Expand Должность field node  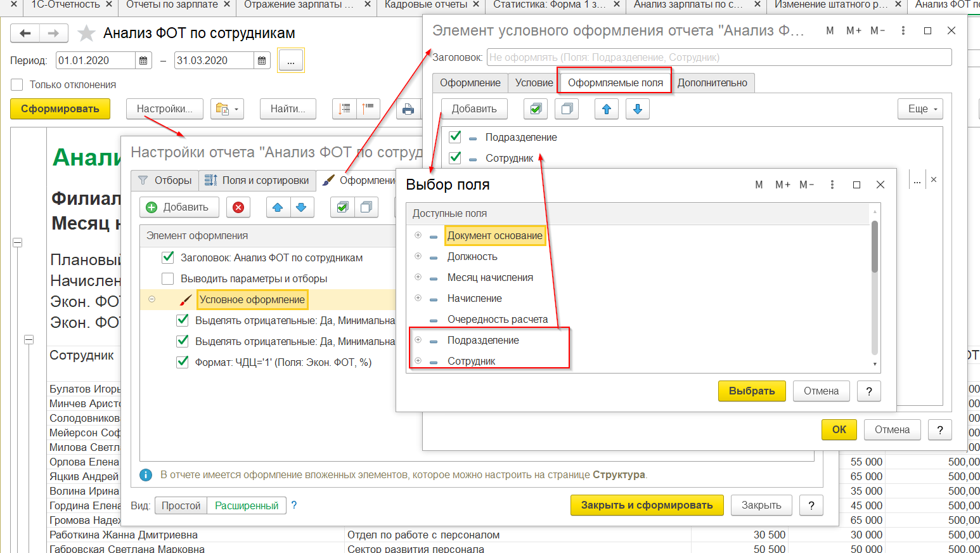[x=418, y=256]
